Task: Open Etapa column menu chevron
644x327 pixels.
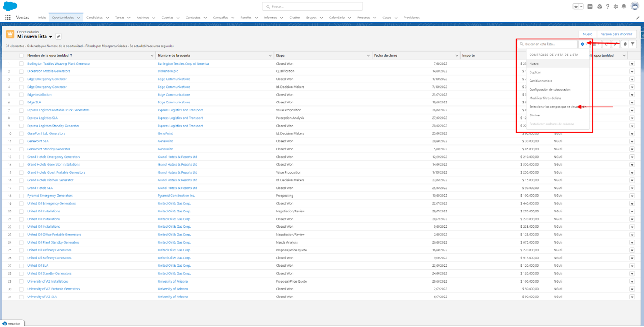Action: (368, 55)
